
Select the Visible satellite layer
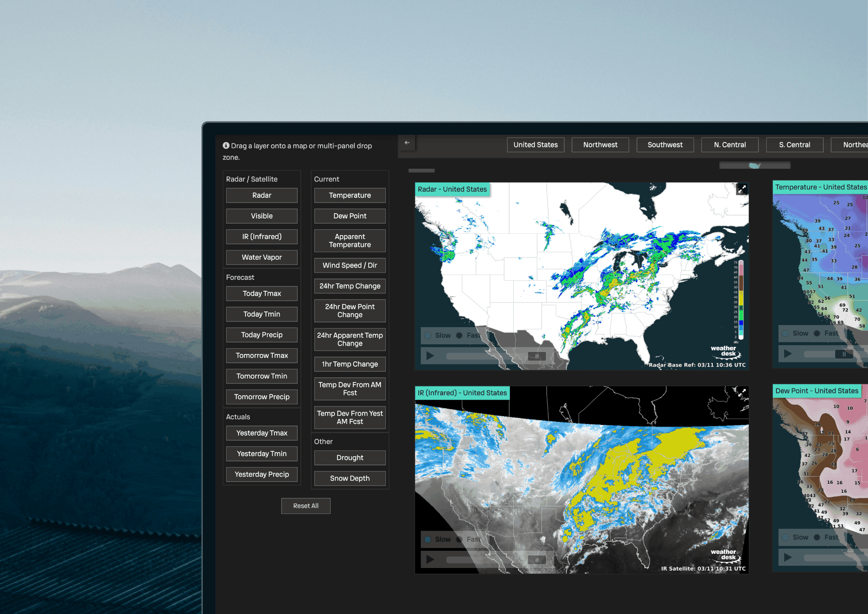pos(262,216)
